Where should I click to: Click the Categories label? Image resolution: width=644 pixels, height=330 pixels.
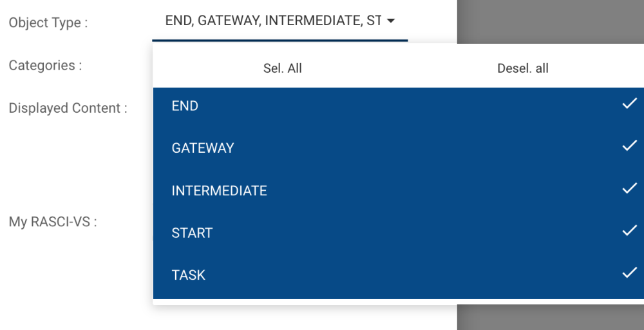(45, 65)
